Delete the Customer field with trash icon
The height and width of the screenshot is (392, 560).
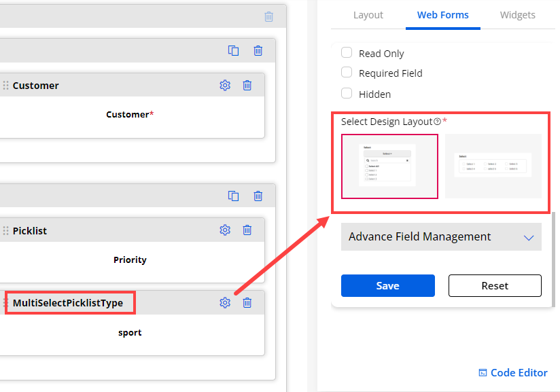pos(247,86)
